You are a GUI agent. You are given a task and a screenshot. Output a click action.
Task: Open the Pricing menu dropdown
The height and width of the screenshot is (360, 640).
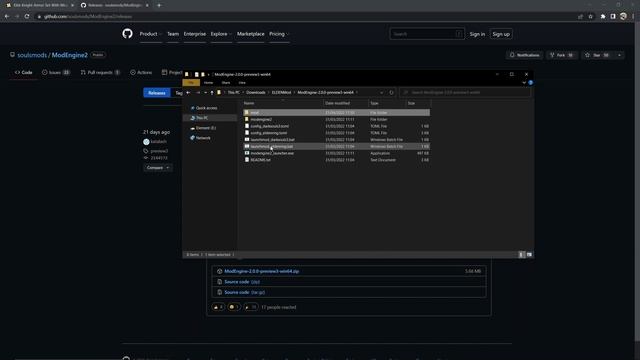point(279,34)
